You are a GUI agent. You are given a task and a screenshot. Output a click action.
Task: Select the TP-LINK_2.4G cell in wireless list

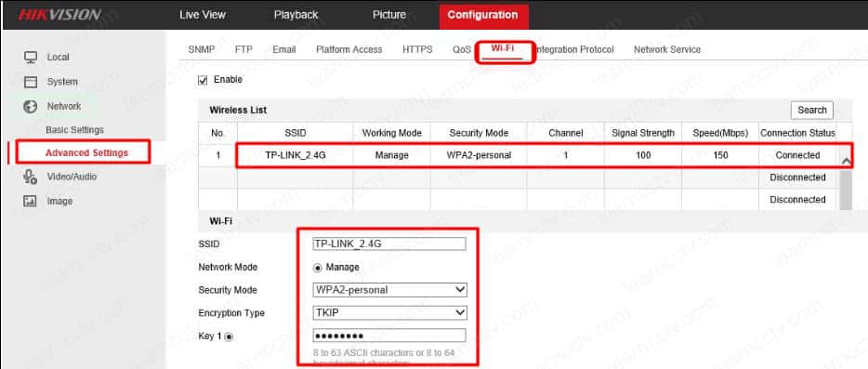coord(295,156)
